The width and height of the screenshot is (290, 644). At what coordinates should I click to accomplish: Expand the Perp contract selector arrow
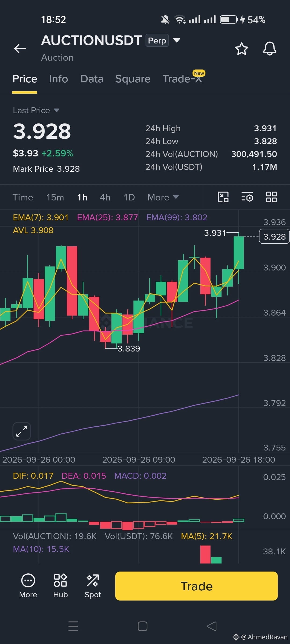pyautogui.click(x=177, y=40)
